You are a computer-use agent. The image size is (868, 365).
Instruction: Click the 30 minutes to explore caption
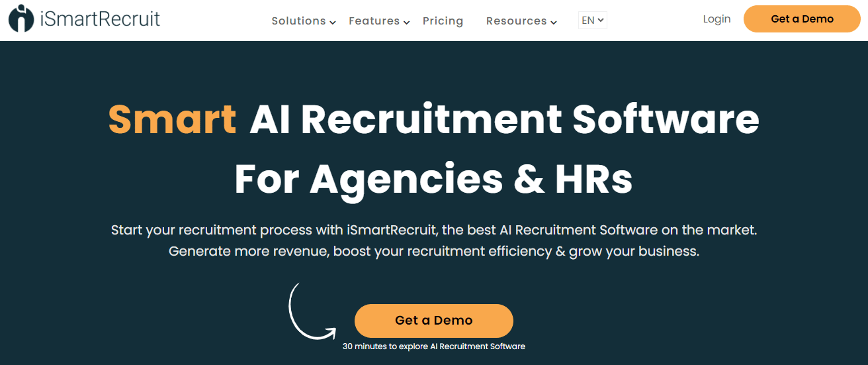[x=434, y=346]
